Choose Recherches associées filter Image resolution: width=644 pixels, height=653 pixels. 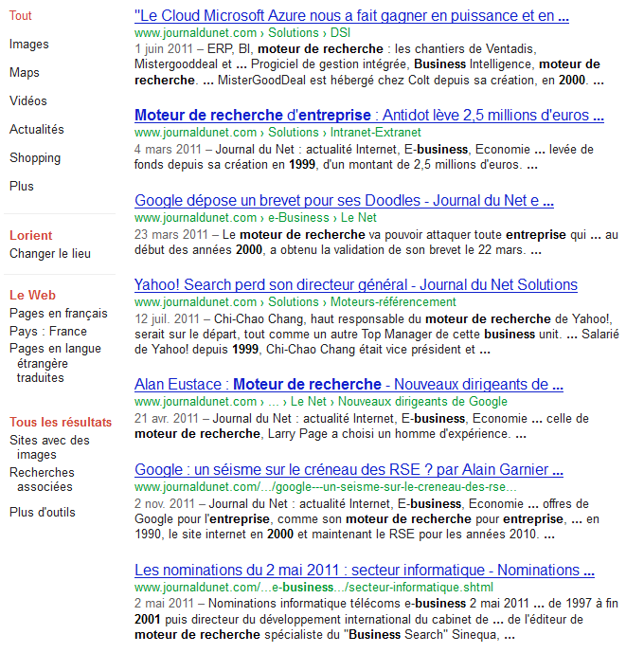(42, 480)
